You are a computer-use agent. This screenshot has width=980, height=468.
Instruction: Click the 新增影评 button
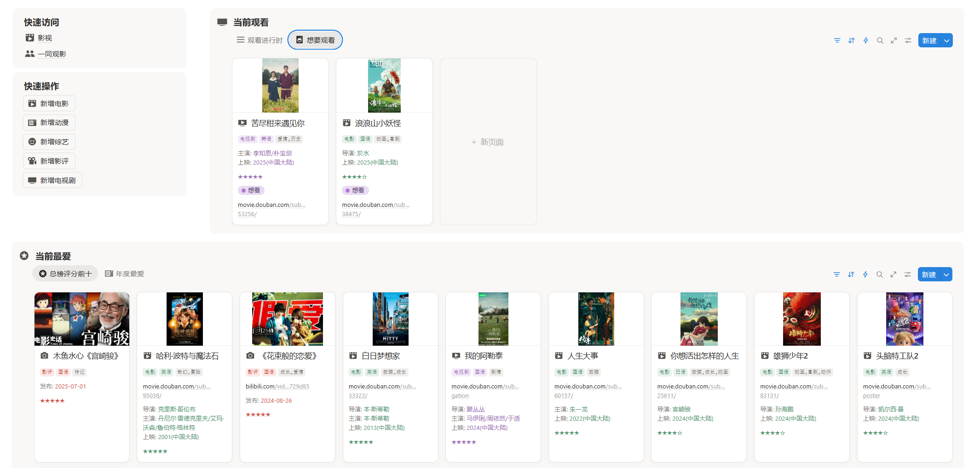pyautogui.click(x=49, y=161)
